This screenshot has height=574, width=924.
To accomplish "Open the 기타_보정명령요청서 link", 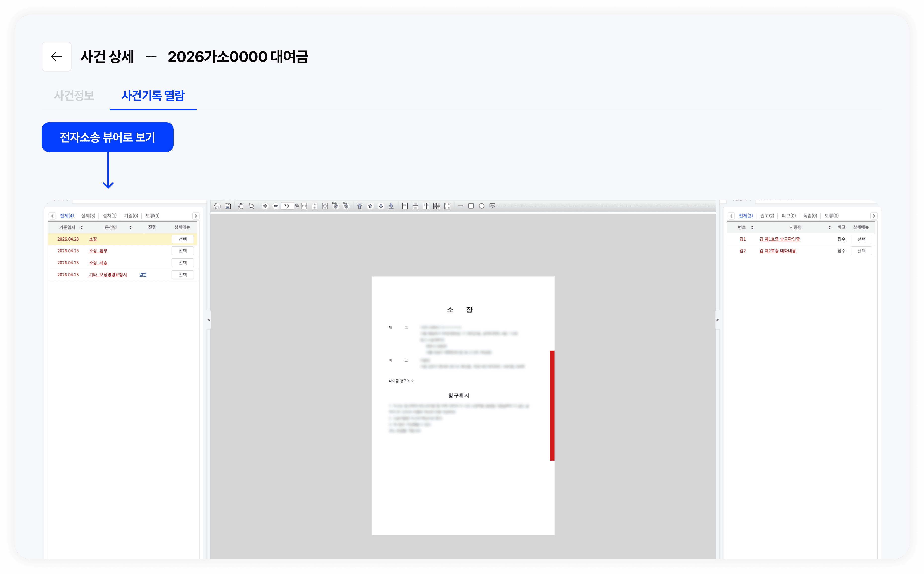I will (x=108, y=275).
